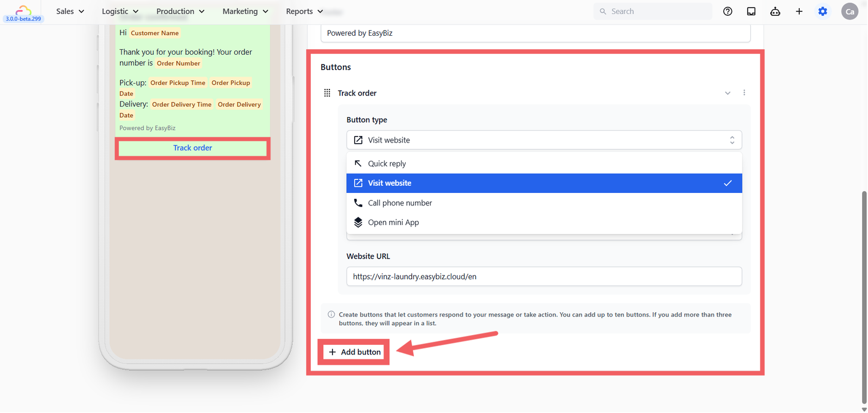Select Visit website option in list
Screen dimensions: 868x413
544,183
